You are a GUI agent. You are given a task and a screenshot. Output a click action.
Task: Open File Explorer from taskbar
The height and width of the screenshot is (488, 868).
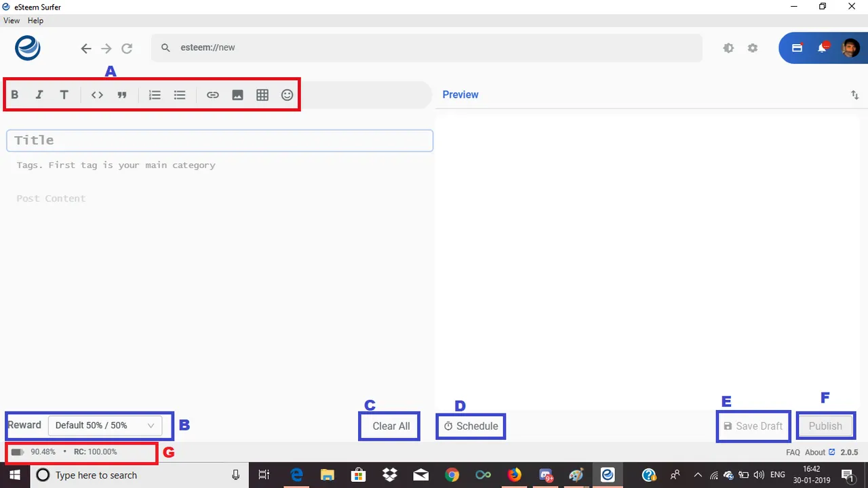pyautogui.click(x=328, y=475)
